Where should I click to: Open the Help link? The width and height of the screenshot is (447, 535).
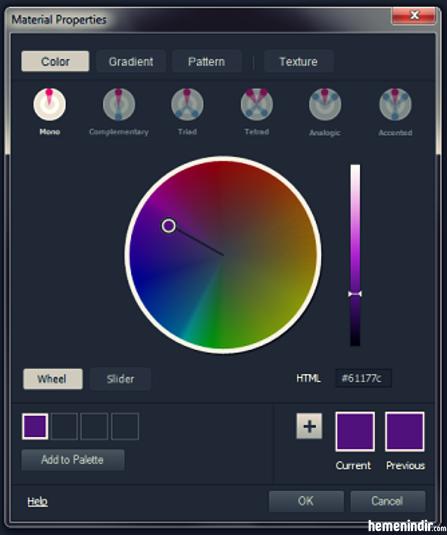38,501
